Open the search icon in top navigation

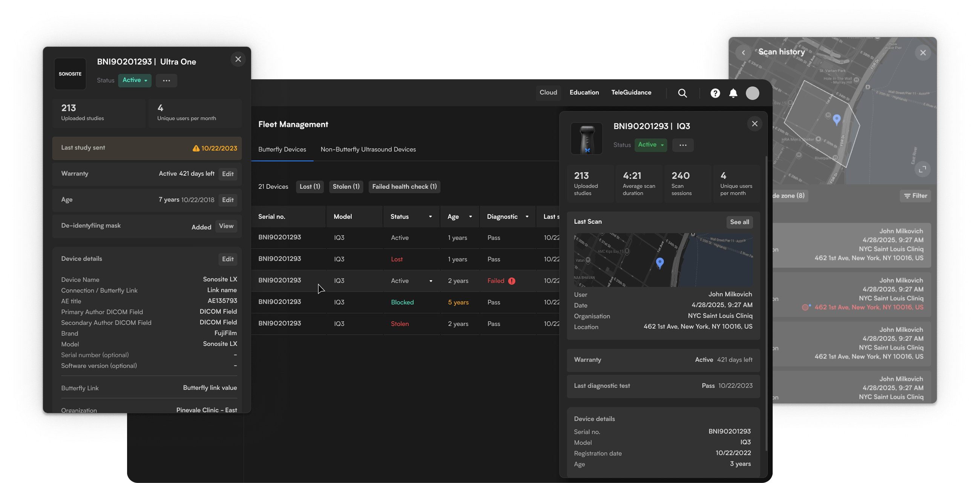682,93
